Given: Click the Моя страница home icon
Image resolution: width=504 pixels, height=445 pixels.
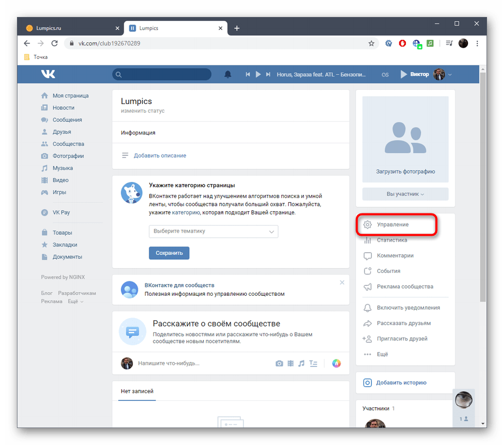Looking at the screenshot, I should coord(45,96).
